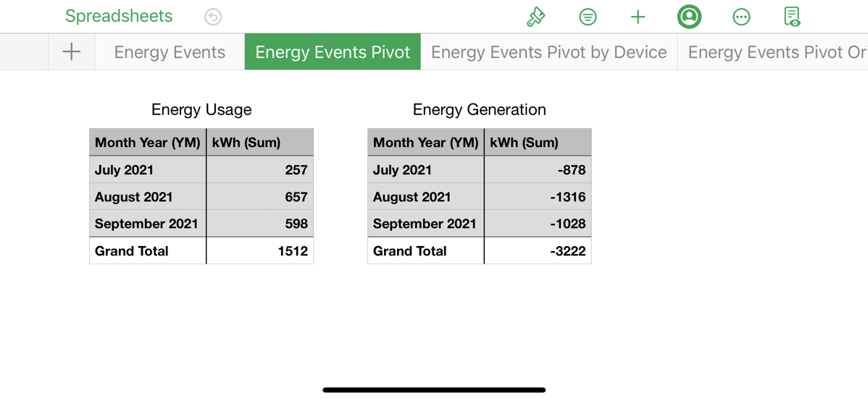
Task: Click the August 2021 cell in Energy Usage
Action: tap(148, 197)
